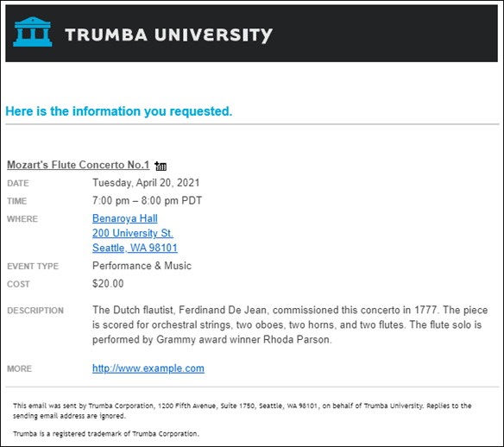The height and width of the screenshot is (447, 504).
Task: Click the add-to-calendar icon beside event title
Action: 161,166
